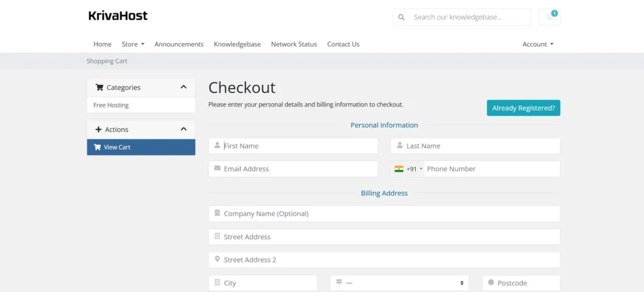Viewport: 644px width, 292px height.
Task: Click the India flag country selector
Action: coord(399,169)
